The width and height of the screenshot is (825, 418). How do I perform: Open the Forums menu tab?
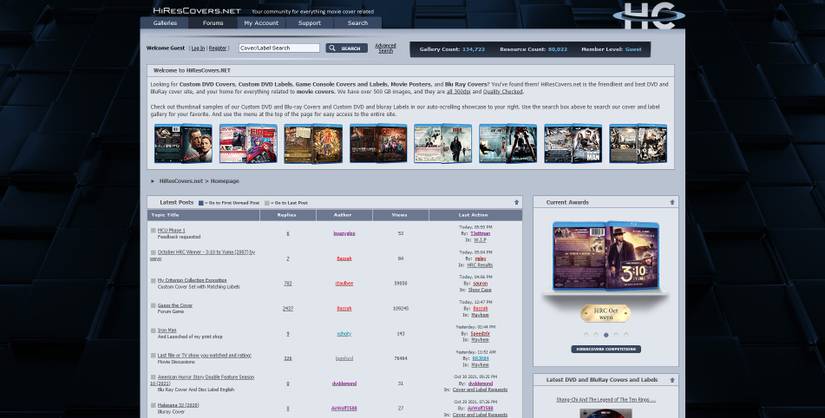coord(213,23)
